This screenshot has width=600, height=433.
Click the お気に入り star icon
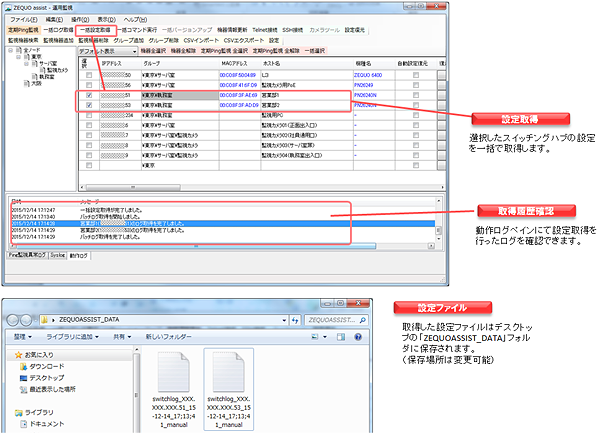[x=18, y=355]
